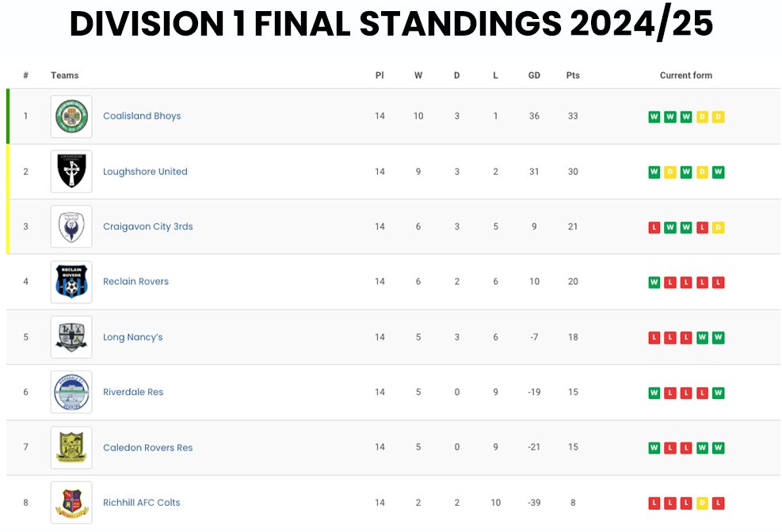The width and height of the screenshot is (782, 532).
Task: Click Reclain Rovers' last red L form badge
Action: click(718, 283)
